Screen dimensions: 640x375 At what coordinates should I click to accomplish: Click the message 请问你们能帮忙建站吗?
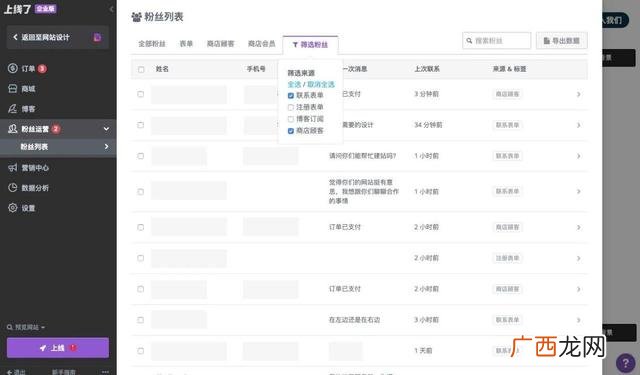[362, 156]
